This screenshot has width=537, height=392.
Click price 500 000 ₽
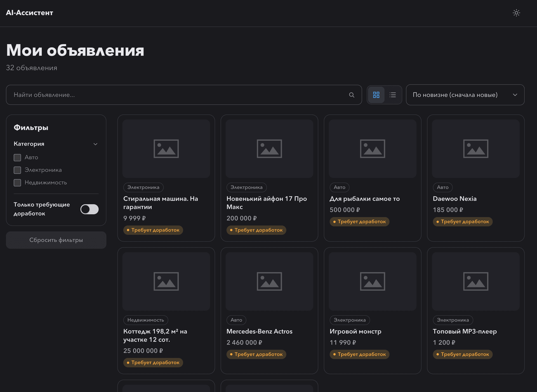(345, 210)
